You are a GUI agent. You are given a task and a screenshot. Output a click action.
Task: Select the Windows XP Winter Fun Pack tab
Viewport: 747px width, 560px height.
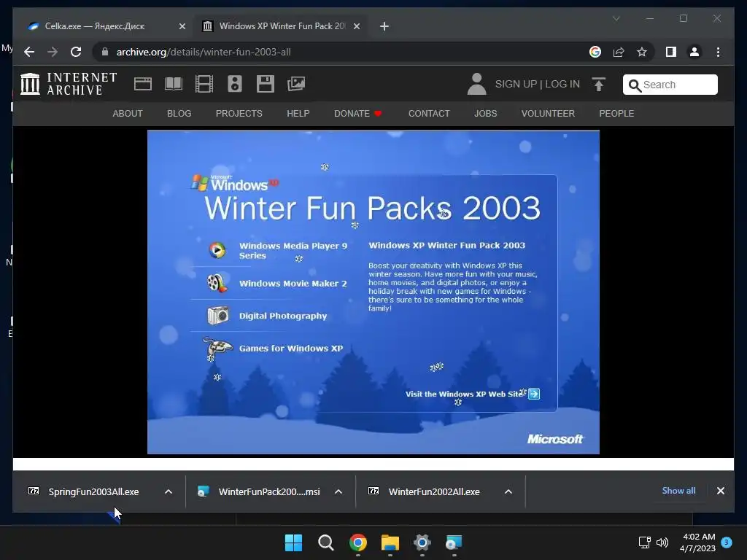(x=280, y=26)
